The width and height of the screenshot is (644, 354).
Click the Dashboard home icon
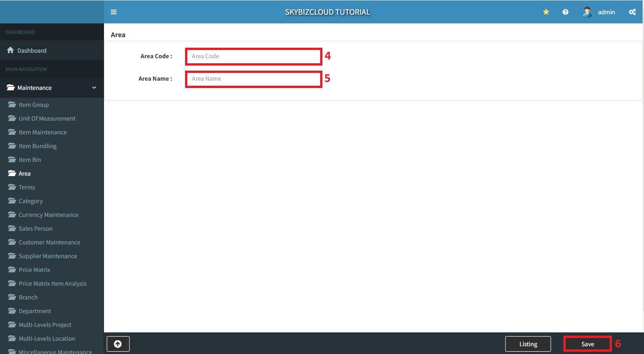(x=10, y=50)
